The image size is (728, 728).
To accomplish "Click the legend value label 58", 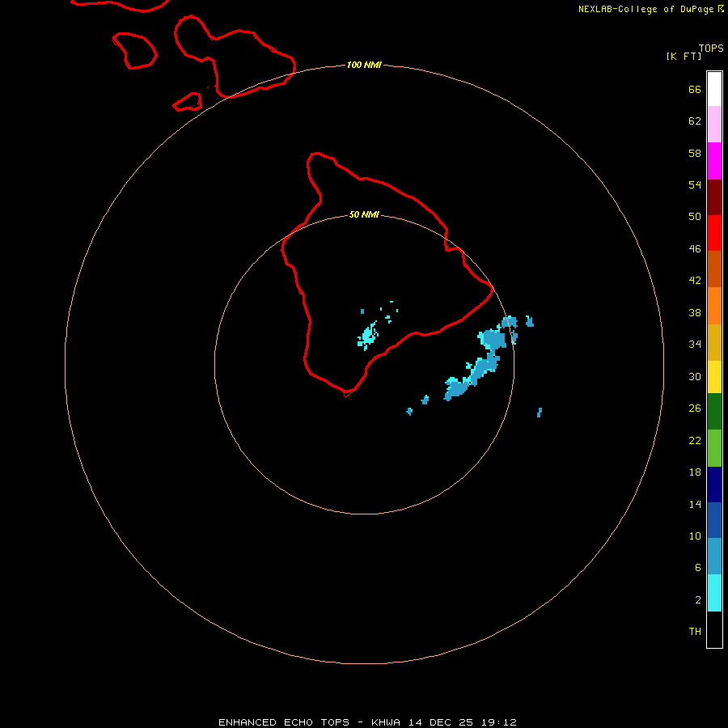I will (x=695, y=153).
